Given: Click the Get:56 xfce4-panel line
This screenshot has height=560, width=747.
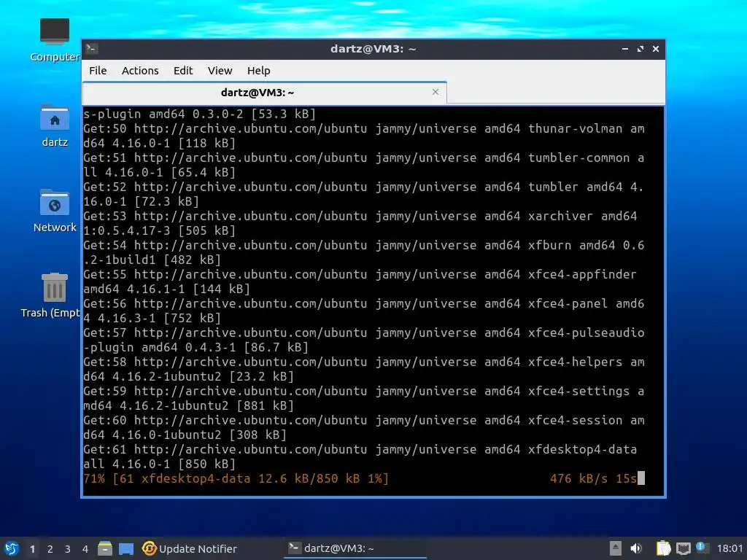Looking at the screenshot, I should [x=364, y=311].
